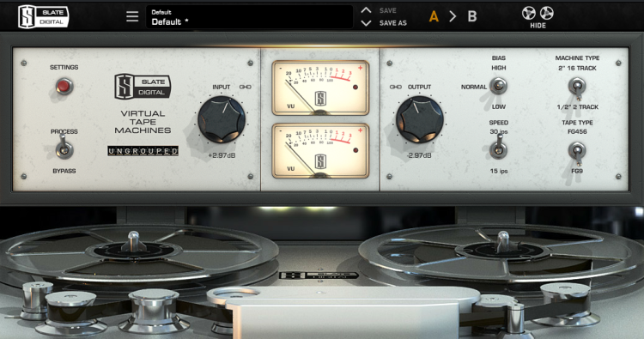The height and width of the screenshot is (339, 644).
Task: Click the red Settings button
Action: pos(64,86)
